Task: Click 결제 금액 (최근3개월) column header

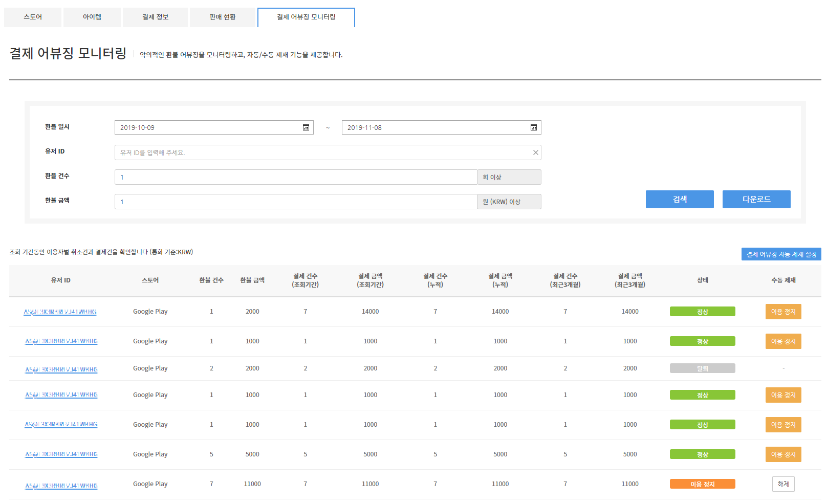Action: (630, 280)
